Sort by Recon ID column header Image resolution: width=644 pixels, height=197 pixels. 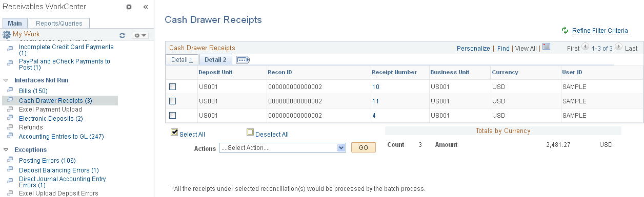point(279,72)
